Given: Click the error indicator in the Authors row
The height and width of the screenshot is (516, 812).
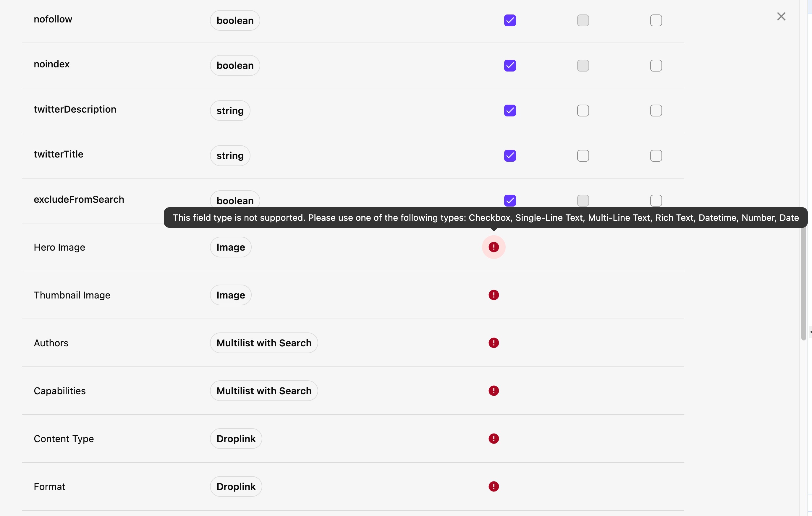Looking at the screenshot, I should (493, 343).
